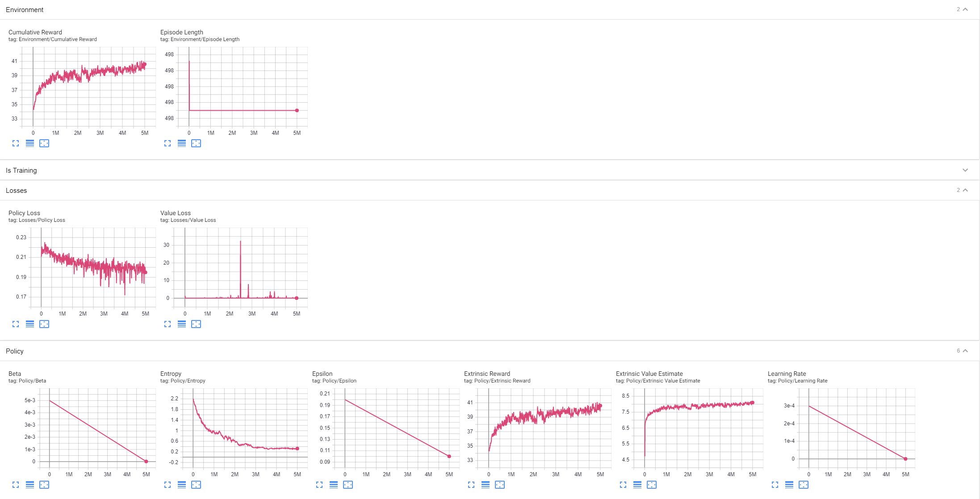Image resolution: width=980 pixels, height=499 pixels.
Task: Expand the Entropy chart to full width
Action: pyautogui.click(x=168, y=485)
